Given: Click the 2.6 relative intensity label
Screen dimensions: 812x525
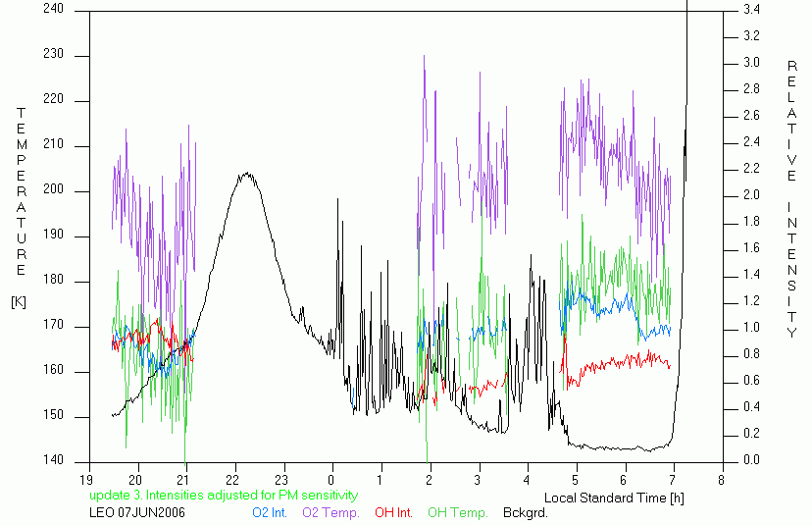Looking at the screenshot, I should [x=751, y=115].
